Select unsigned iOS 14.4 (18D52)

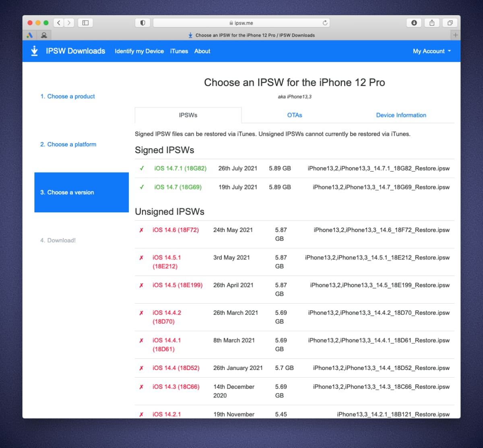[x=176, y=368]
